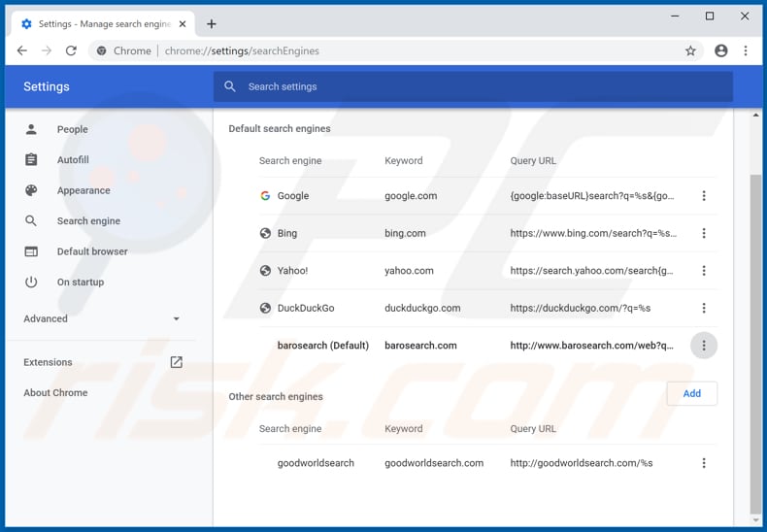
Task: Click the Appearance palette icon
Action: point(31,190)
